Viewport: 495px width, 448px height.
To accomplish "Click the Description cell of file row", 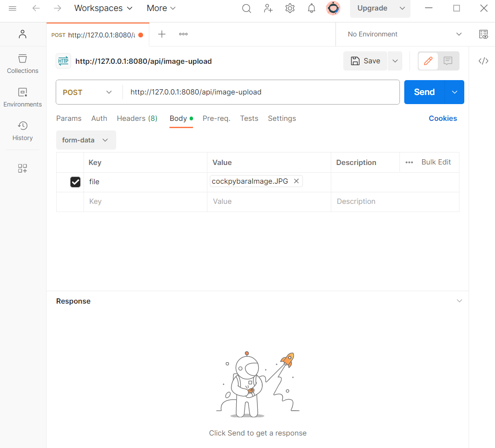I will (395, 182).
